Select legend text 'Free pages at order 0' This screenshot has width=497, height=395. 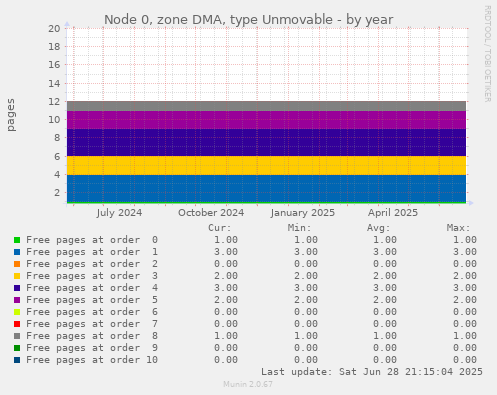coord(92,240)
